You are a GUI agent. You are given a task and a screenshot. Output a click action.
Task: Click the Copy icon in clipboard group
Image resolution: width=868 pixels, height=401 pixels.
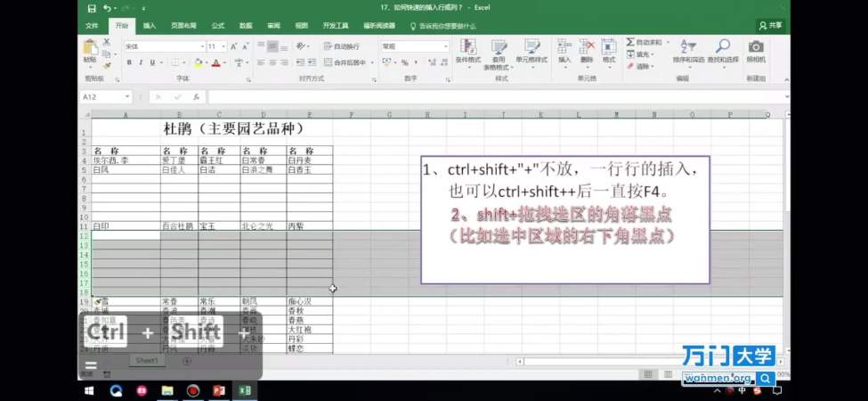[106, 53]
